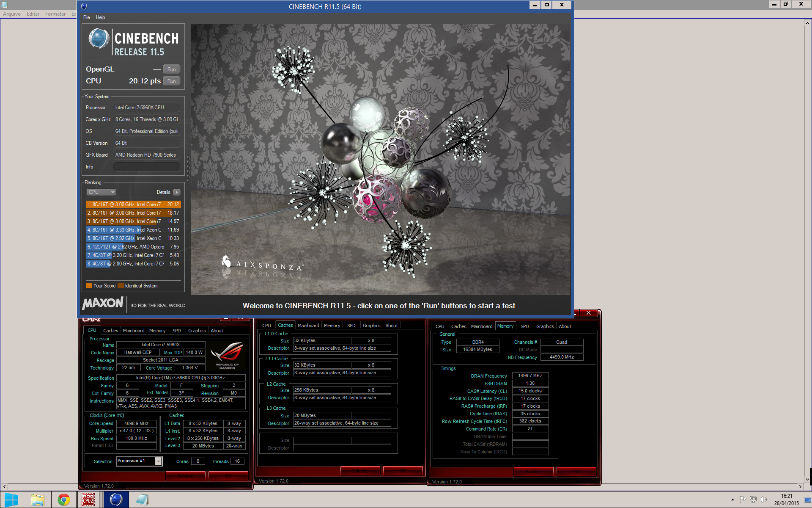Click the Cinebench globe logo icon
The width and height of the screenshot is (812, 508).
(x=99, y=39)
